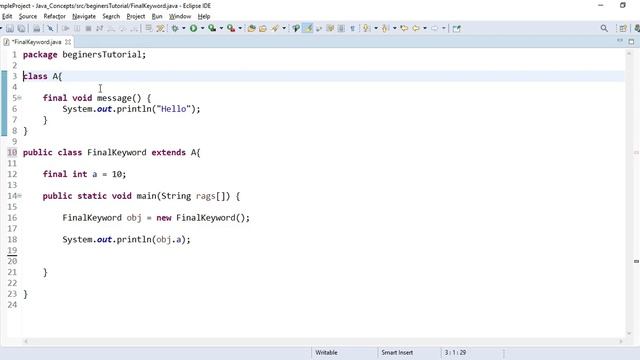Click the Last Edit Location icon

pos(404,29)
